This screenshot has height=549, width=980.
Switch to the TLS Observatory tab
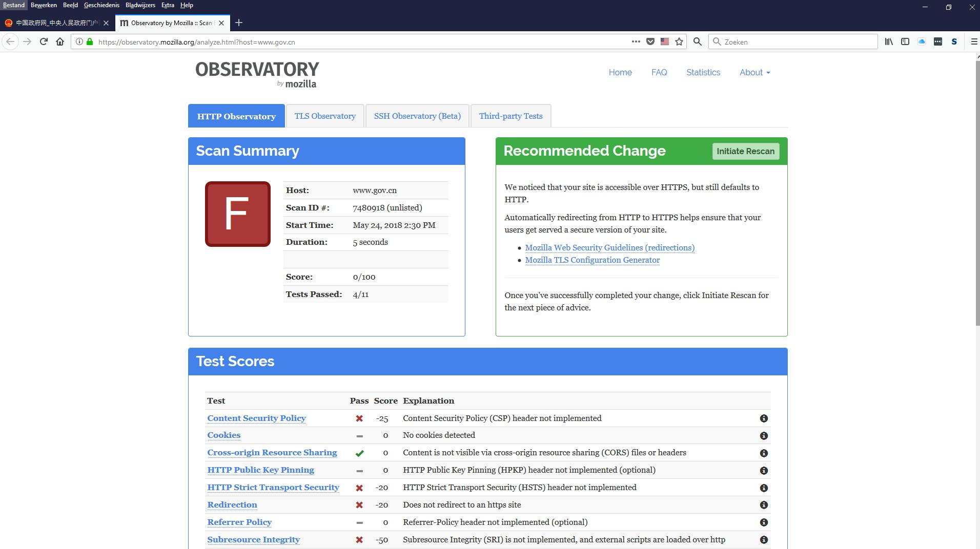325,116
